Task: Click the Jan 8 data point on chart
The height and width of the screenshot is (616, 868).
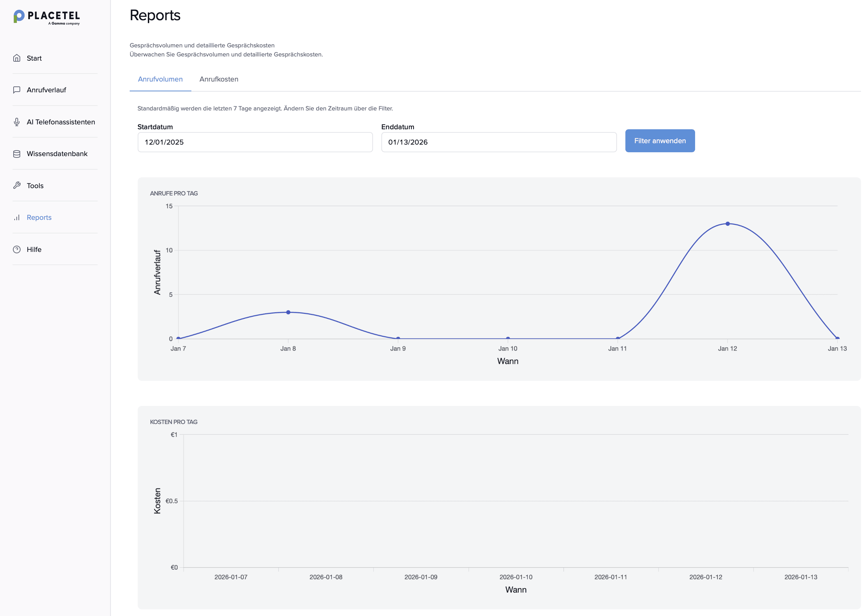Action: [288, 312]
